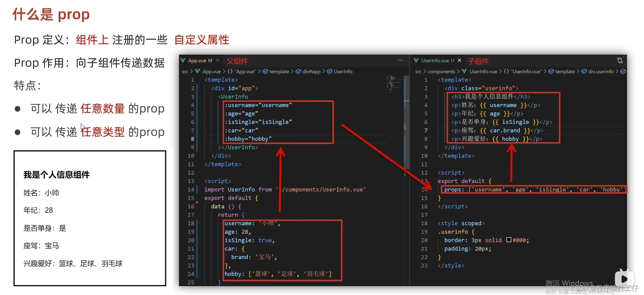Click the import UserInfo from line
The height and width of the screenshot is (295, 644).
click(x=285, y=190)
